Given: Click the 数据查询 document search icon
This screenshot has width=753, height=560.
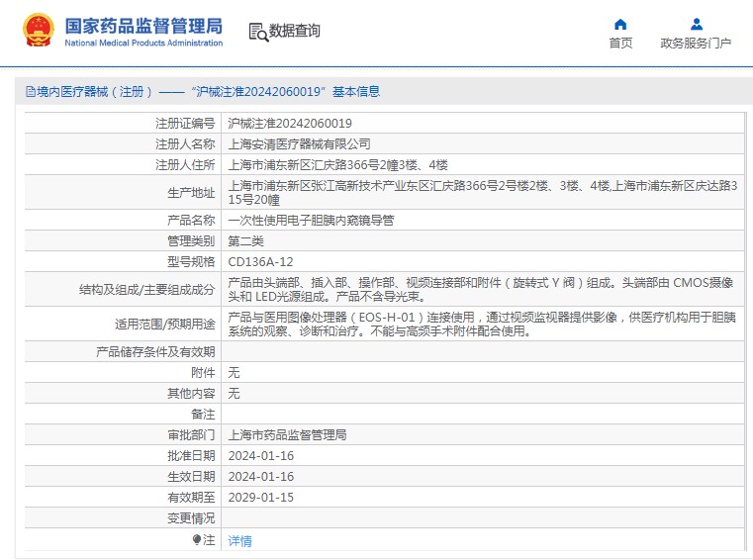Looking at the screenshot, I should click(257, 32).
